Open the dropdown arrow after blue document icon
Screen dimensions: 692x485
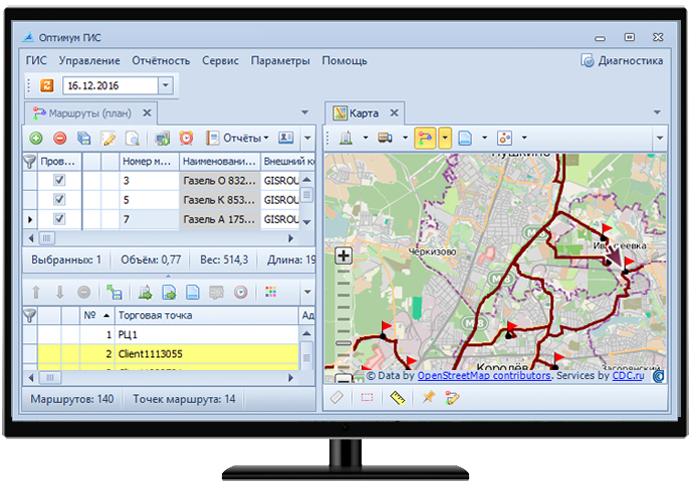click(x=484, y=138)
